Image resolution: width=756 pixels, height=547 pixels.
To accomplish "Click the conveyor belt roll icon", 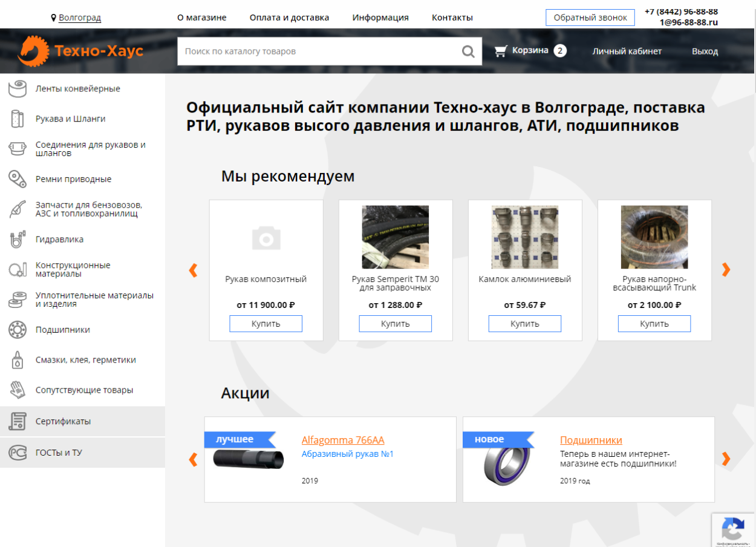I will [18, 89].
